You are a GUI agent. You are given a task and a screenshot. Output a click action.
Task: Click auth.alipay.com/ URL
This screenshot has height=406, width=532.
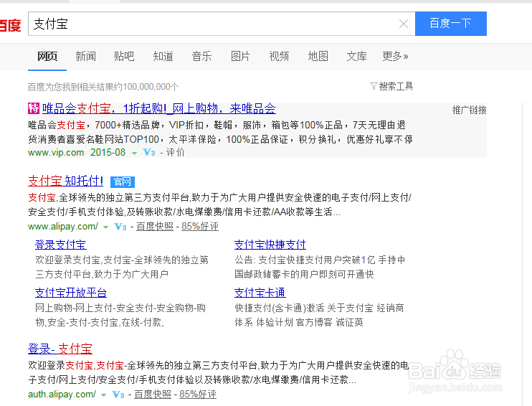click(62, 394)
